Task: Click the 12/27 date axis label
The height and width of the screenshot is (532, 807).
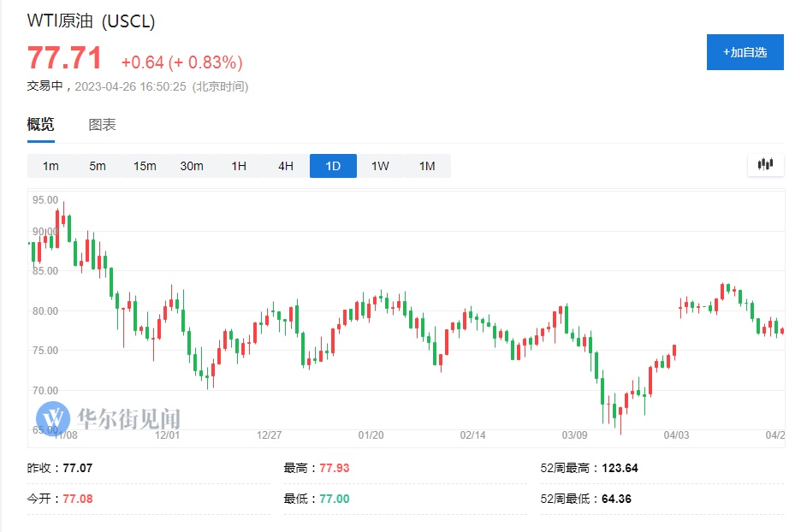Action: click(269, 435)
